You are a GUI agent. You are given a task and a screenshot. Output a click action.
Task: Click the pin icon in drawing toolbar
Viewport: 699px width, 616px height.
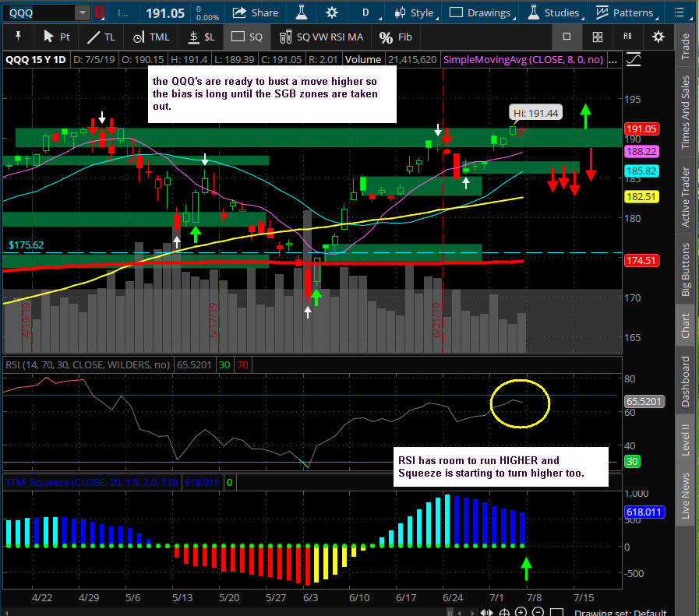click(x=18, y=37)
